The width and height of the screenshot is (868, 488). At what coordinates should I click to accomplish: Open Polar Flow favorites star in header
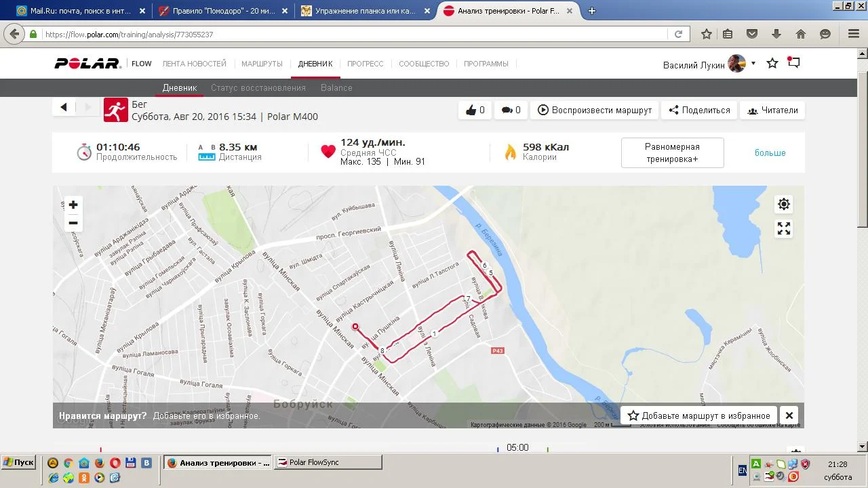click(772, 64)
